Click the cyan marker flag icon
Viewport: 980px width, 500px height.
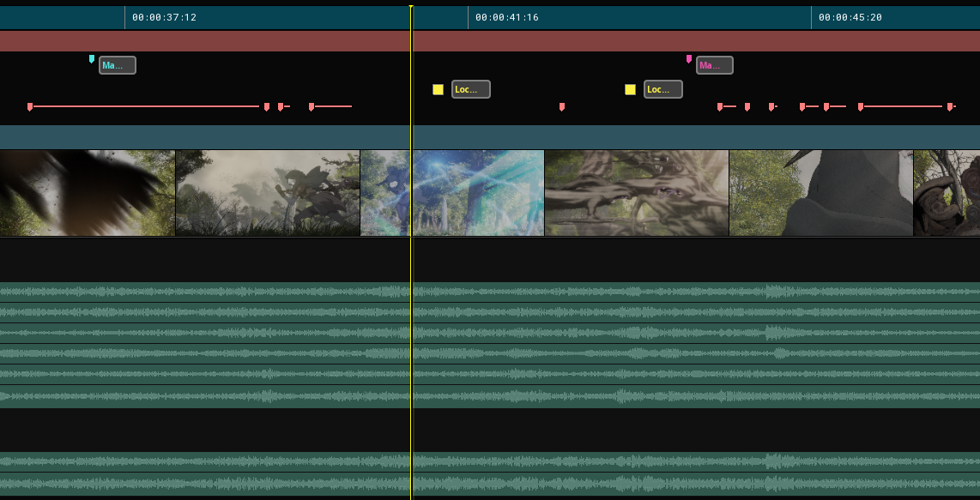[92, 59]
